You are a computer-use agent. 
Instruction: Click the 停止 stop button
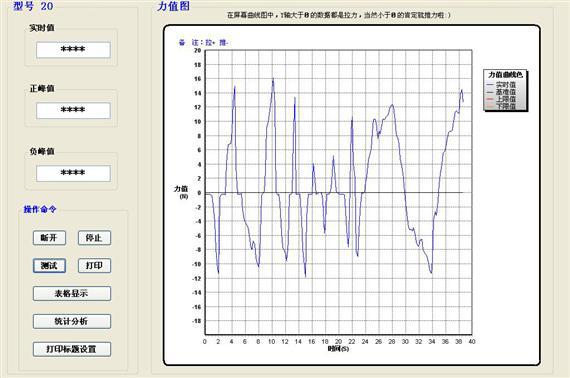[94, 238]
